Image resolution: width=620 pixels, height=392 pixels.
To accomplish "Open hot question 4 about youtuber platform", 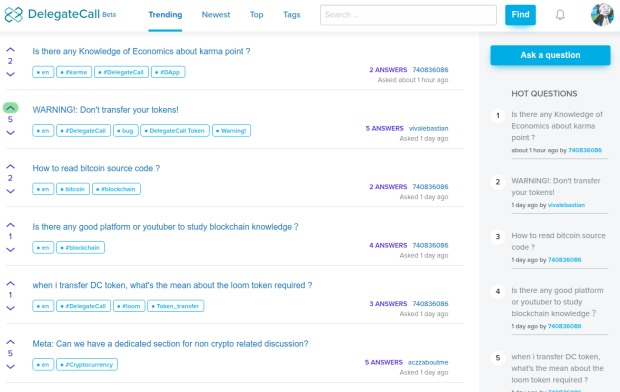I will (557, 302).
